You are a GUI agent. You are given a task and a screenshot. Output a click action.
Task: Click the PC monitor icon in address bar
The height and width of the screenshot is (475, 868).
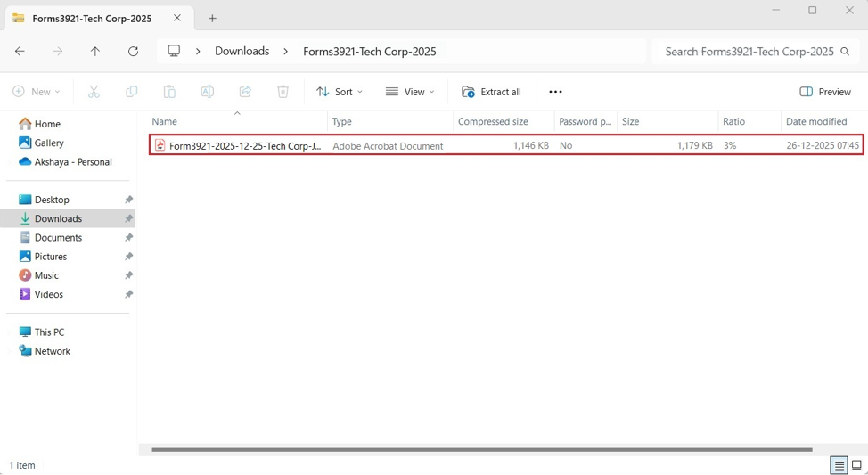(174, 51)
